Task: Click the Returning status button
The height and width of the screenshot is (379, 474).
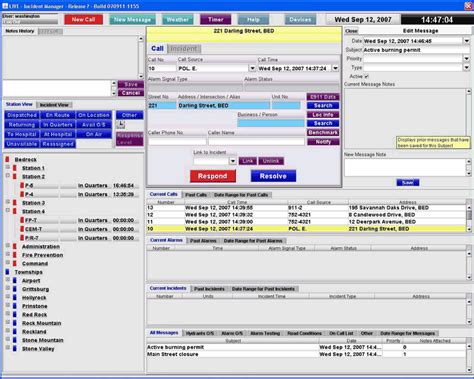Action: click(x=22, y=125)
